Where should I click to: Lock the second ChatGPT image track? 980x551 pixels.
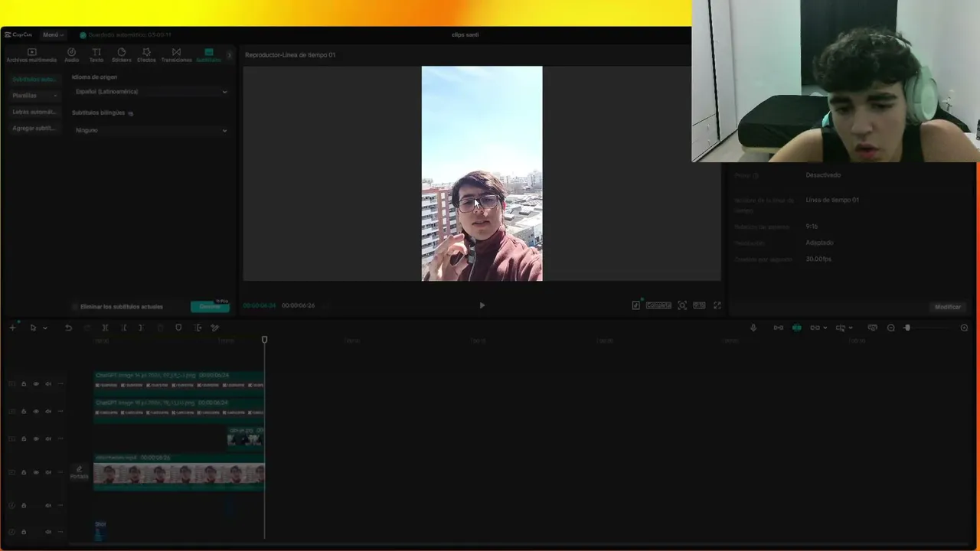tap(24, 412)
